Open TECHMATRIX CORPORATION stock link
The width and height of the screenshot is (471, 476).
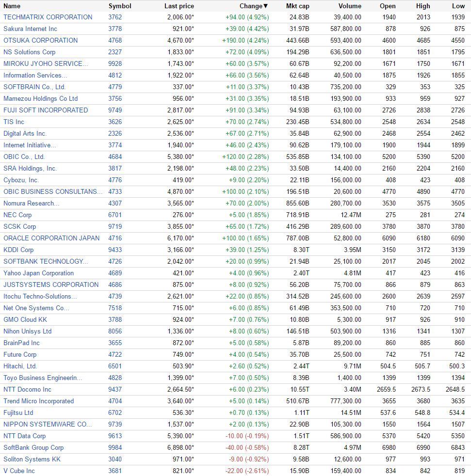tap(48, 17)
